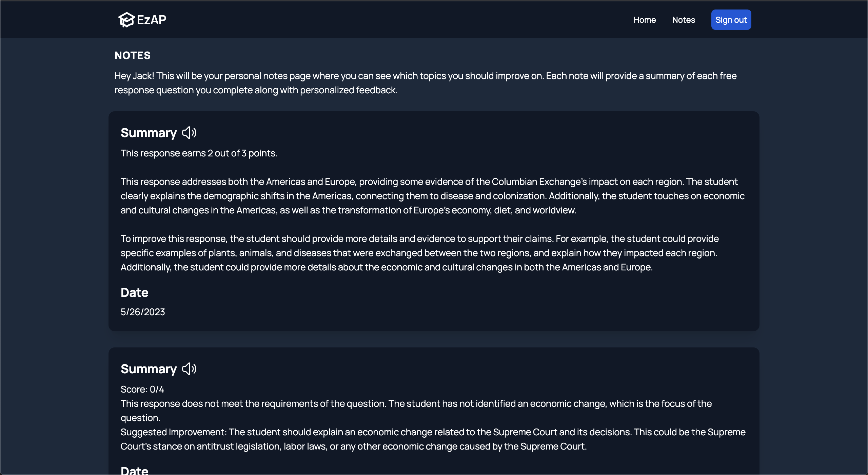Select the 'Hey Jack!' intro paragraph
The width and height of the screenshot is (868, 475).
click(x=425, y=83)
